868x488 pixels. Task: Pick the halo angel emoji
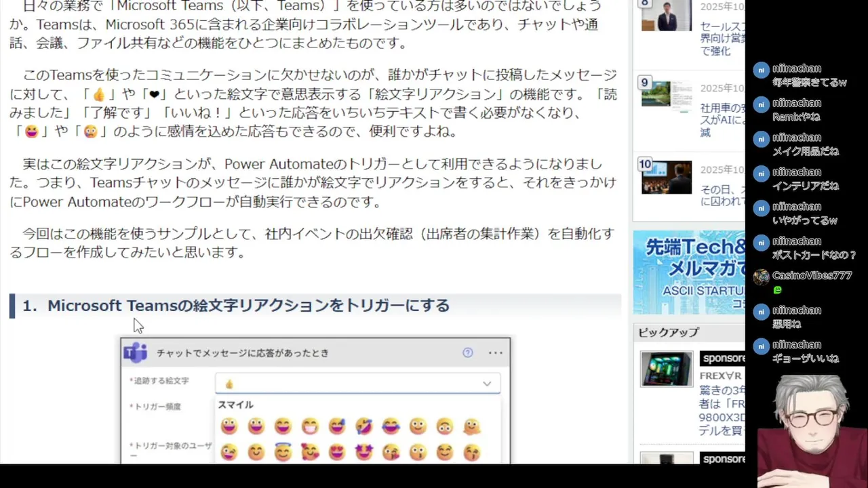pos(283,452)
